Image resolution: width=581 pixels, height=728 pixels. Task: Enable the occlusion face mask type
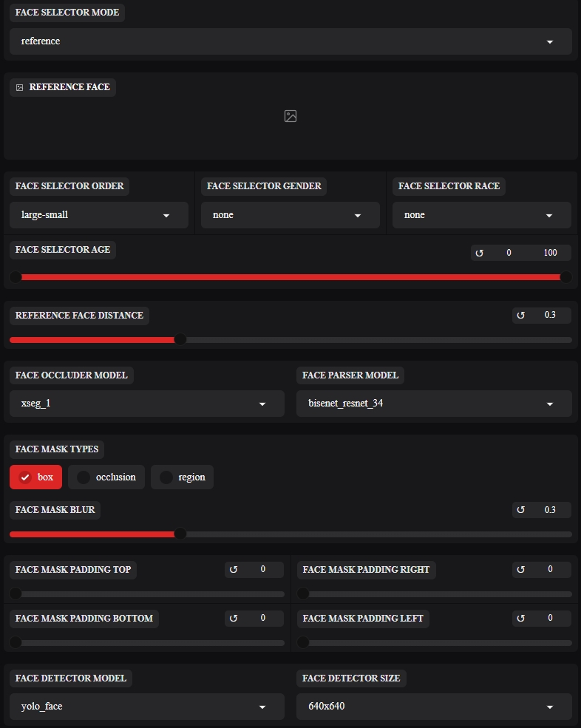106,477
